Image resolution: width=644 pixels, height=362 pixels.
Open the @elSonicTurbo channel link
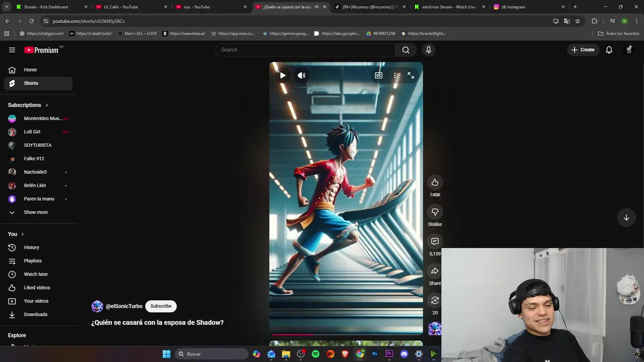click(x=124, y=306)
